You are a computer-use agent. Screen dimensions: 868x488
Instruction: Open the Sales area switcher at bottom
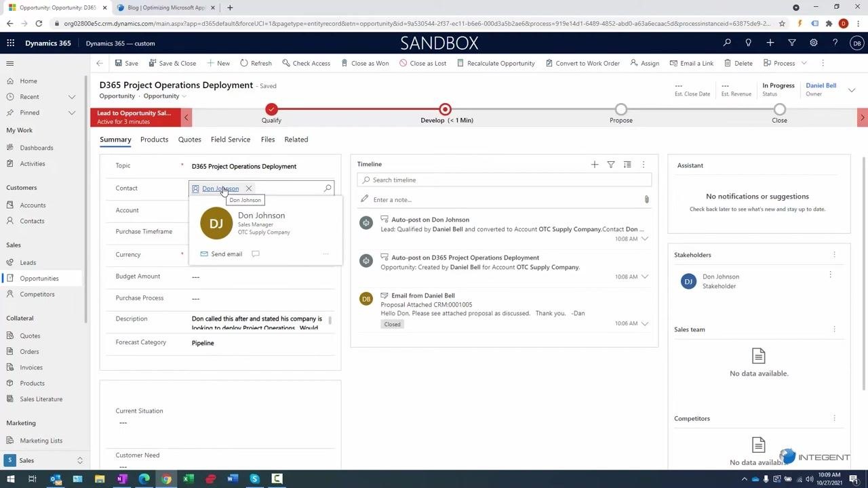pos(45,460)
